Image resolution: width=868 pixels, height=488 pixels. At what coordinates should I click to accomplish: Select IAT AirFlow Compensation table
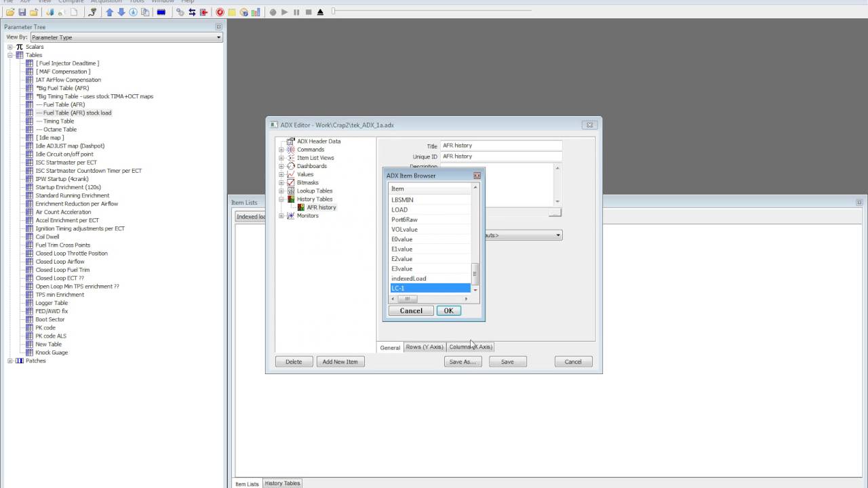[x=68, y=80]
